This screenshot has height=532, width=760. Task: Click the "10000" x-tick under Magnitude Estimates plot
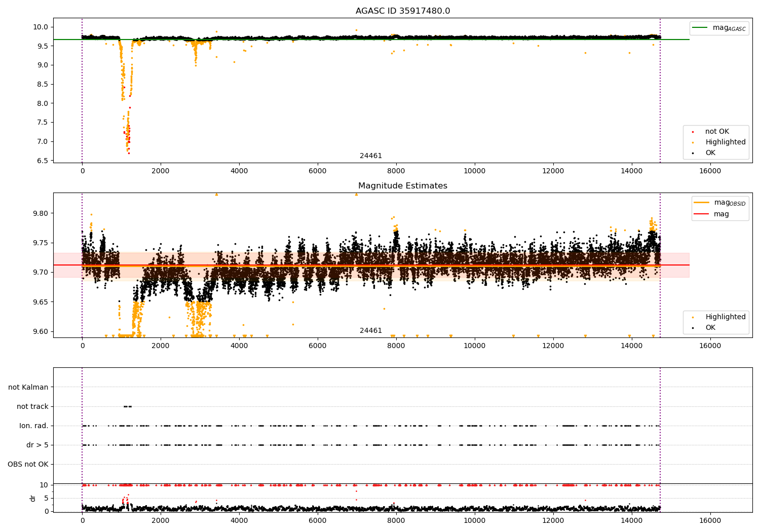pyautogui.click(x=475, y=346)
